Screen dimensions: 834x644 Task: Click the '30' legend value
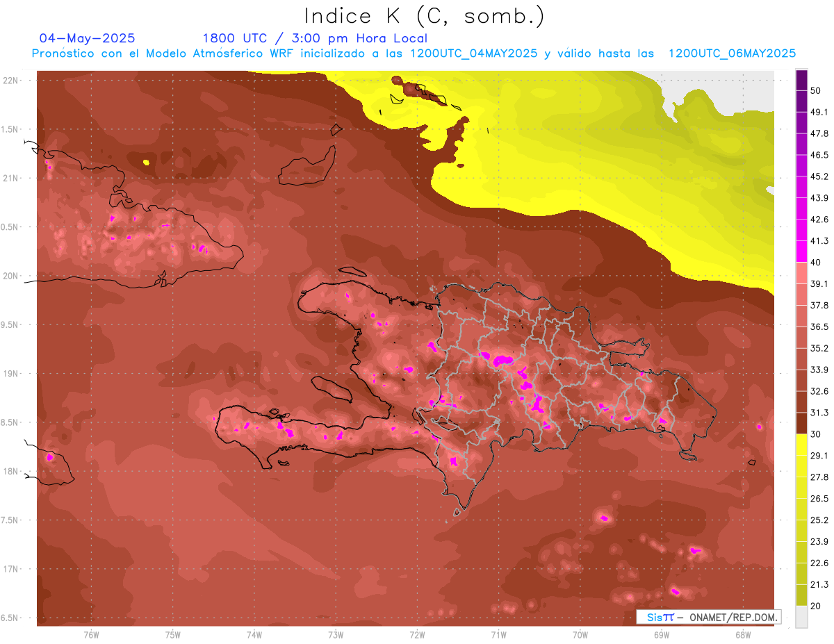coord(816,434)
